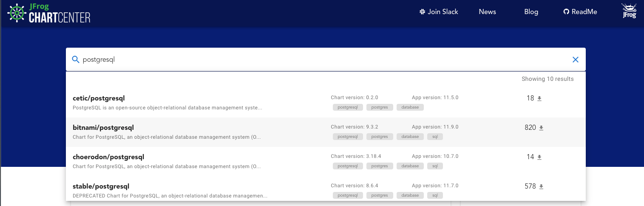Click database tag on choerodon/postgresql row

click(410, 166)
